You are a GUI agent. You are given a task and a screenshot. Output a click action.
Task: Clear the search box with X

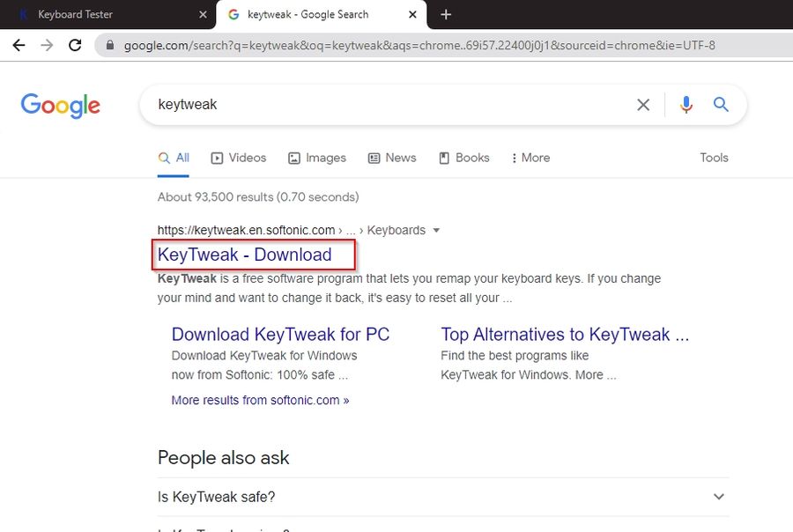pyautogui.click(x=643, y=105)
